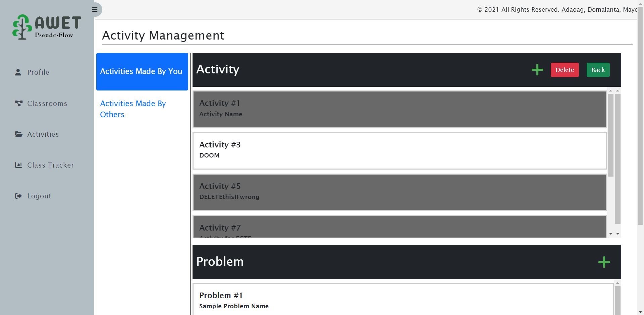Switch to Activities Made By Others tab
The height and width of the screenshot is (315, 644).
click(133, 109)
